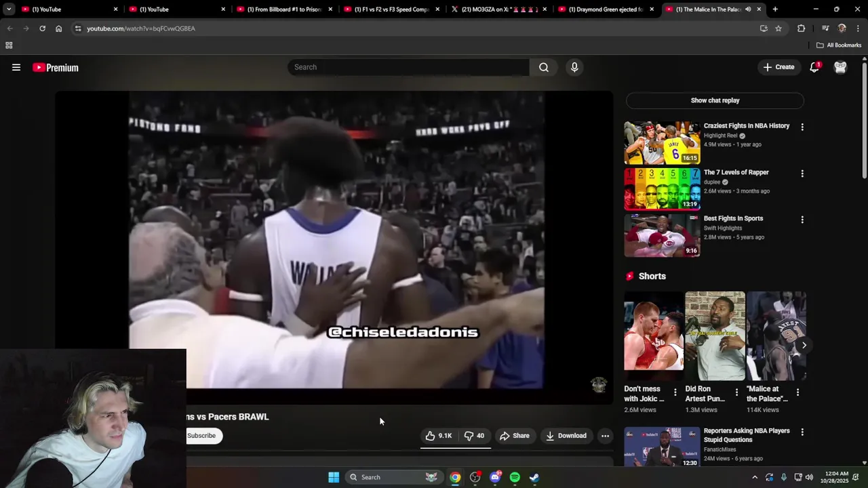Open The 7 Levels of Rapper title

(736, 172)
